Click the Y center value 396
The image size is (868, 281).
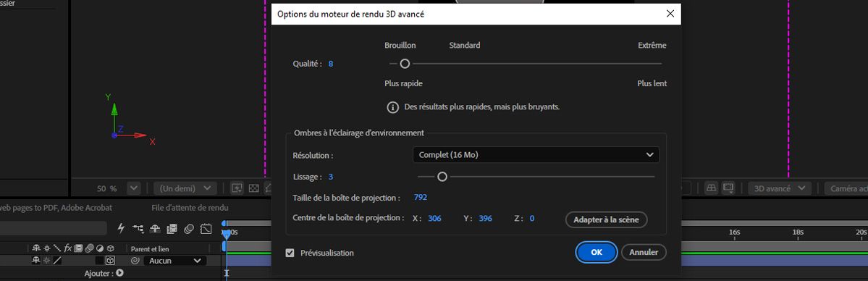(x=486, y=219)
